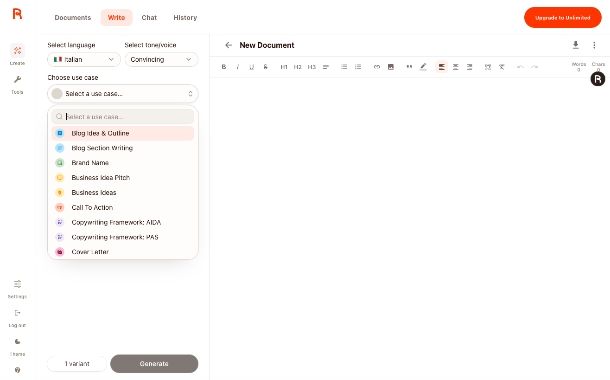Click the Generate button
Viewport: 610px width, 380px height.
(x=154, y=364)
